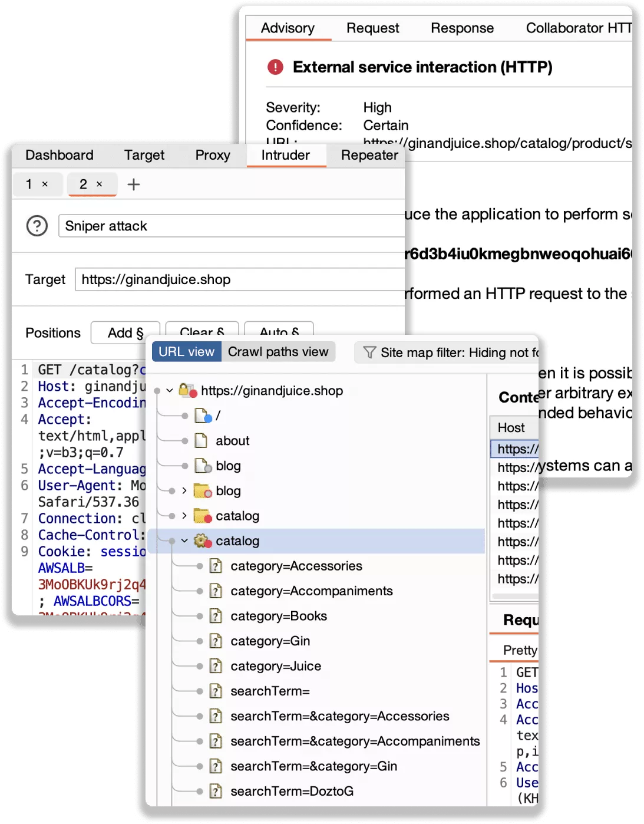Select the URL view toggle
Screen dimensions: 644x824
coord(186,351)
